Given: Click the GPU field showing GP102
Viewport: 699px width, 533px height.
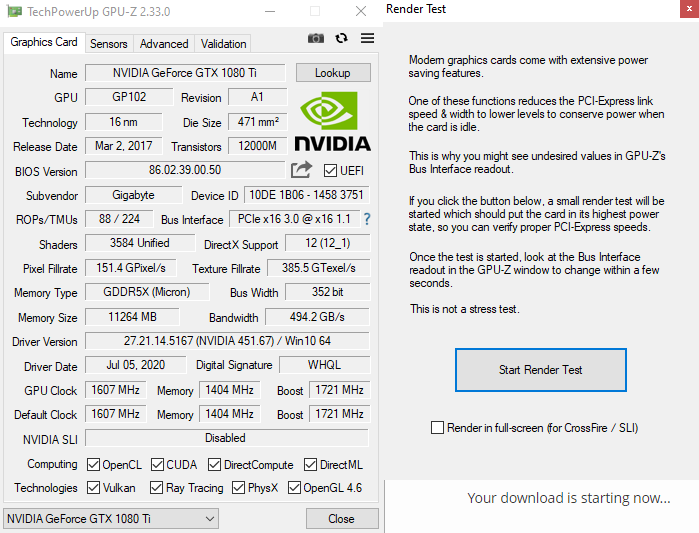Looking at the screenshot, I should click(129, 97).
